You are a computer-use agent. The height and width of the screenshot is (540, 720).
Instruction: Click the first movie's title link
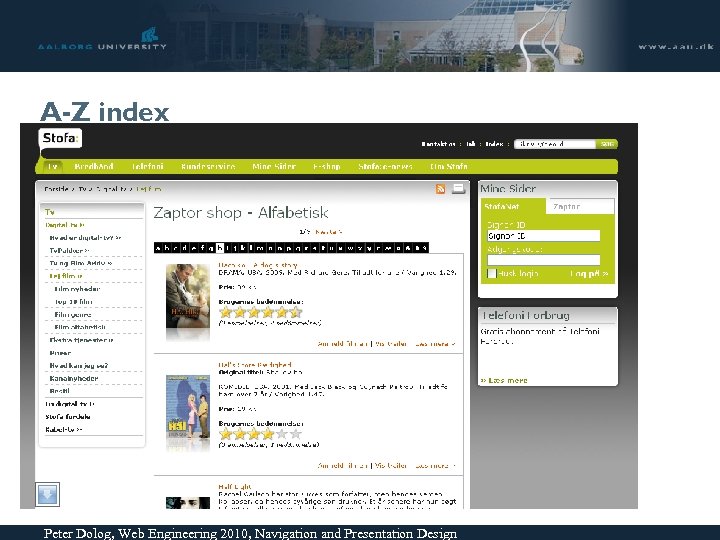click(x=258, y=265)
